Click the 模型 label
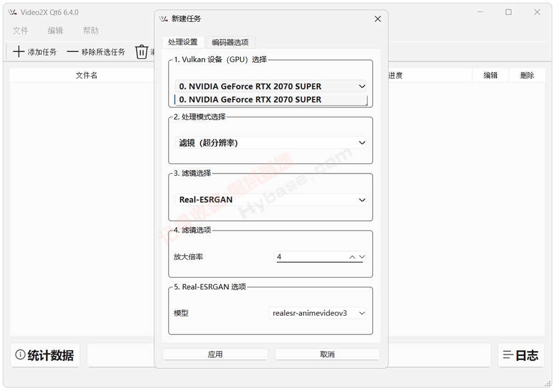The image size is (555, 392). 181,313
